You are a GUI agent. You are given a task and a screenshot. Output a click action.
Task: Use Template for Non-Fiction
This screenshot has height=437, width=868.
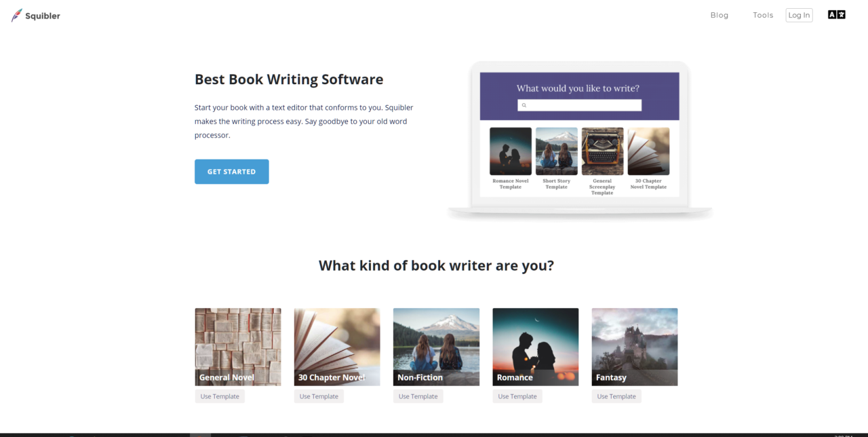418,396
